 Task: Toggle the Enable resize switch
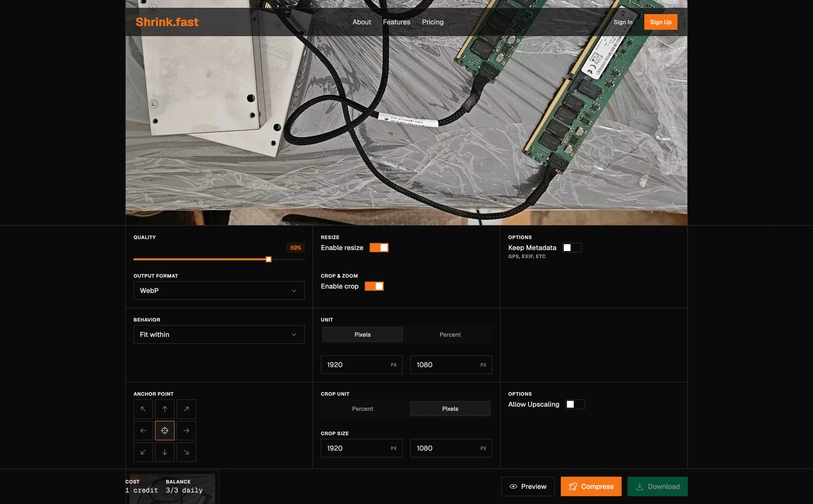(x=379, y=248)
